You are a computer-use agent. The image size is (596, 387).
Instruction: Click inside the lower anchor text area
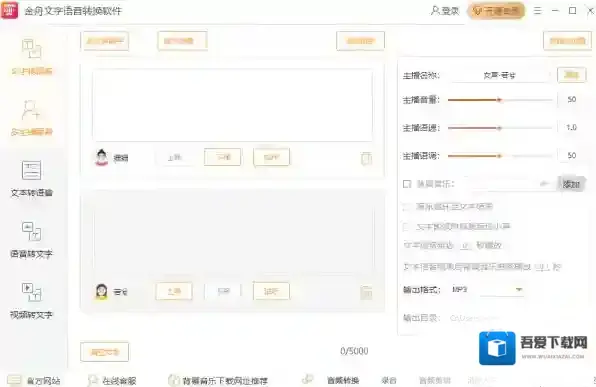pos(233,239)
